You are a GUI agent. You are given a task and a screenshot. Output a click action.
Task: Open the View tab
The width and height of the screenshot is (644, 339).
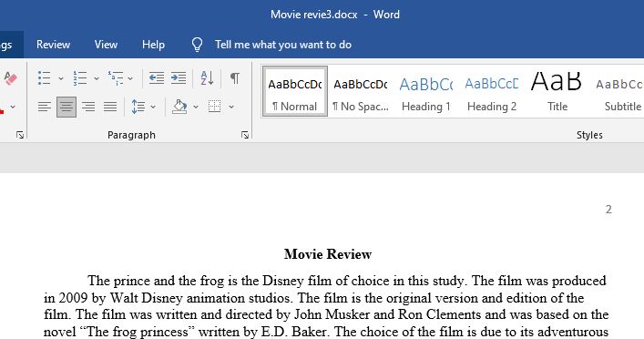click(106, 45)
